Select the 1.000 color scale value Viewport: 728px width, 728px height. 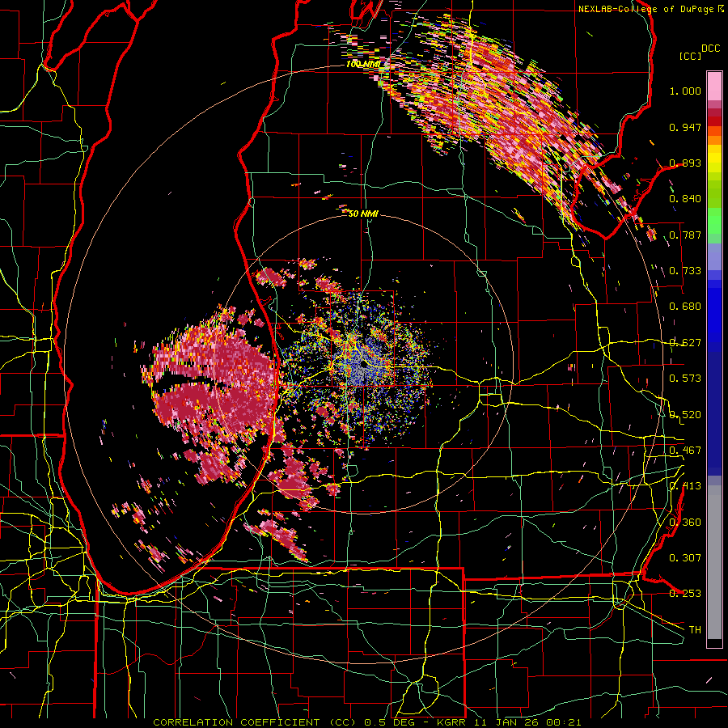[x=685, y=91]
